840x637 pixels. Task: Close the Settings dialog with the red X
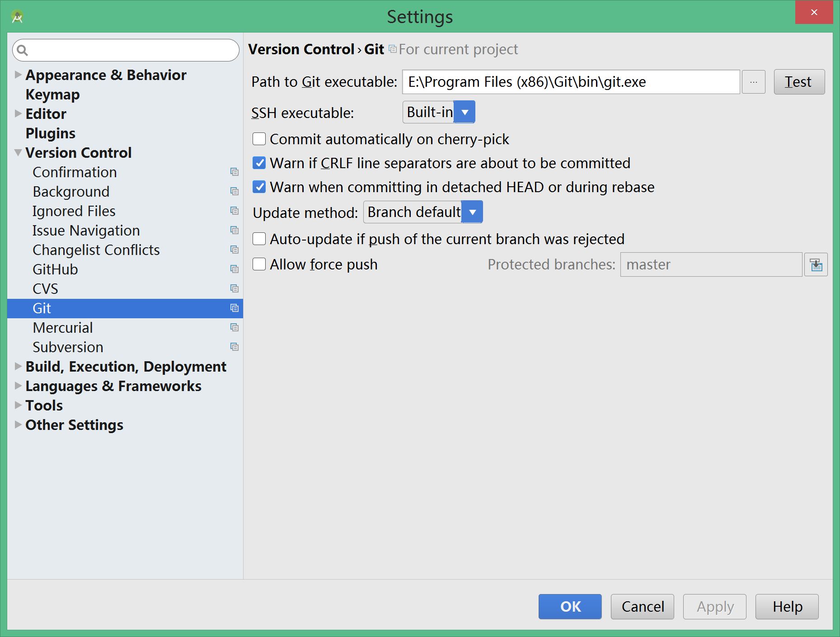[814, 12]
